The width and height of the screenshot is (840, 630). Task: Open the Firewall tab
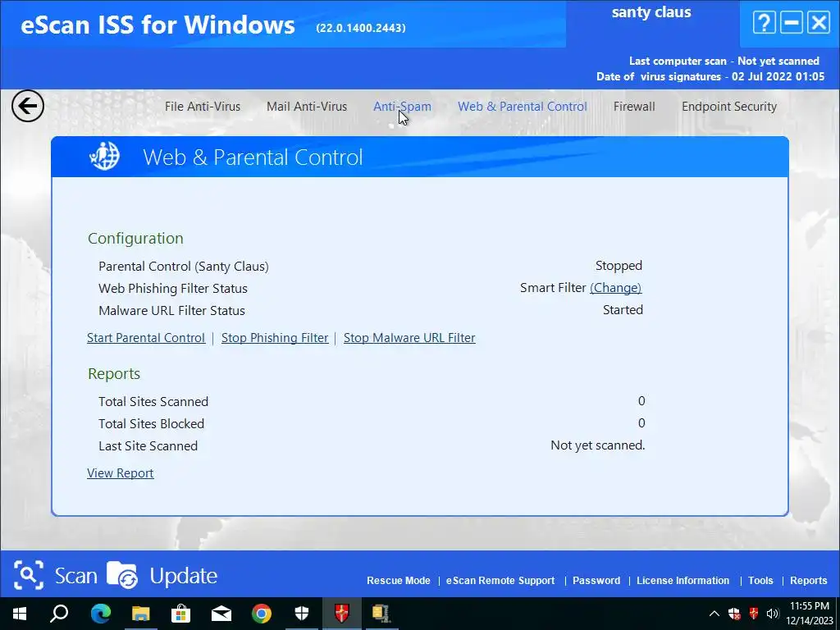634,107
